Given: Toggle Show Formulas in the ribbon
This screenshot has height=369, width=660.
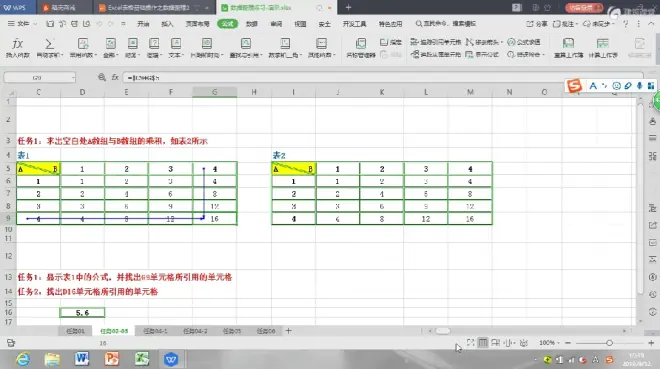Looking at the screenshot, I should coord(482,55).
